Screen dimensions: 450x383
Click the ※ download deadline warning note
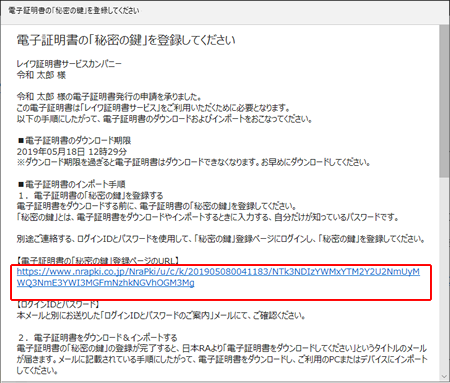(x=193, y=163)
